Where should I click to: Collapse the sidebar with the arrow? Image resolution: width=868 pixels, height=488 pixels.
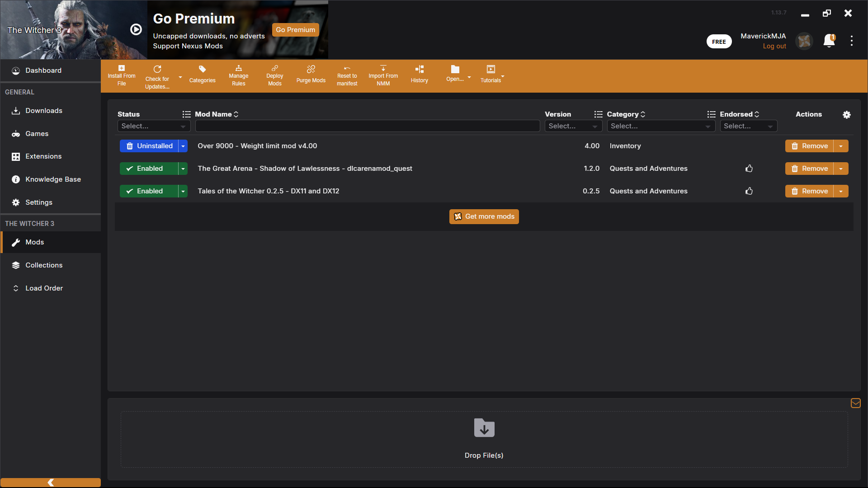click(x=51, y=482)
